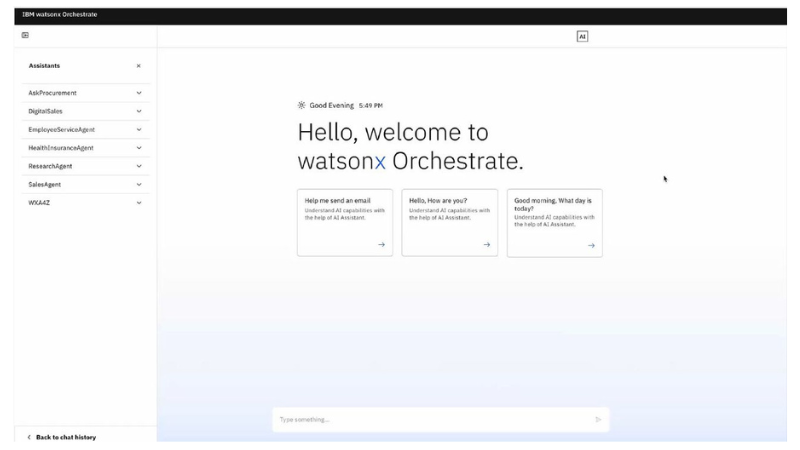Image resolution: width=800 pixels, height=450 pixels.
Task: Click IBM watsonx Orchestrate title
Action: coord(60,14)
